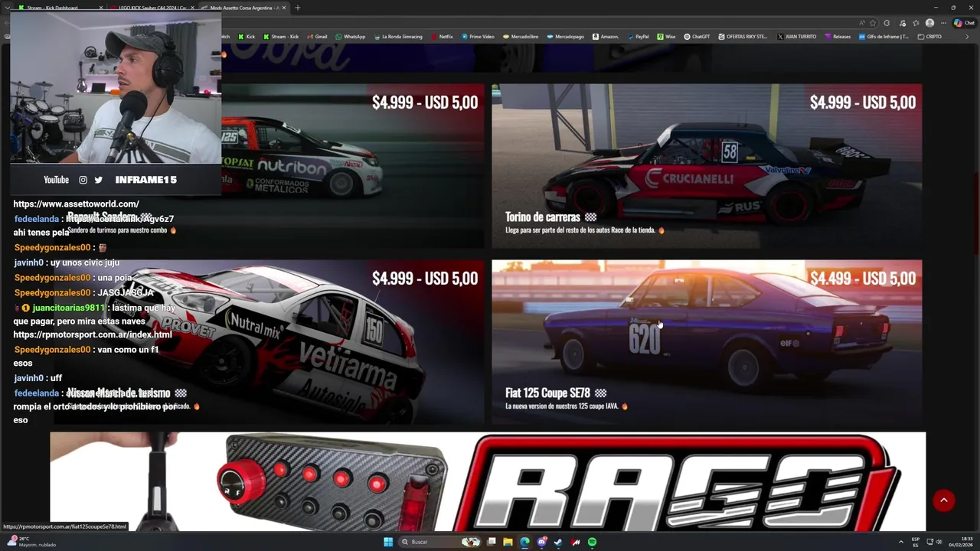The image size is (980, 551).
Task: Open the Torino de carreras product card
Action: (x=707, y=165)
